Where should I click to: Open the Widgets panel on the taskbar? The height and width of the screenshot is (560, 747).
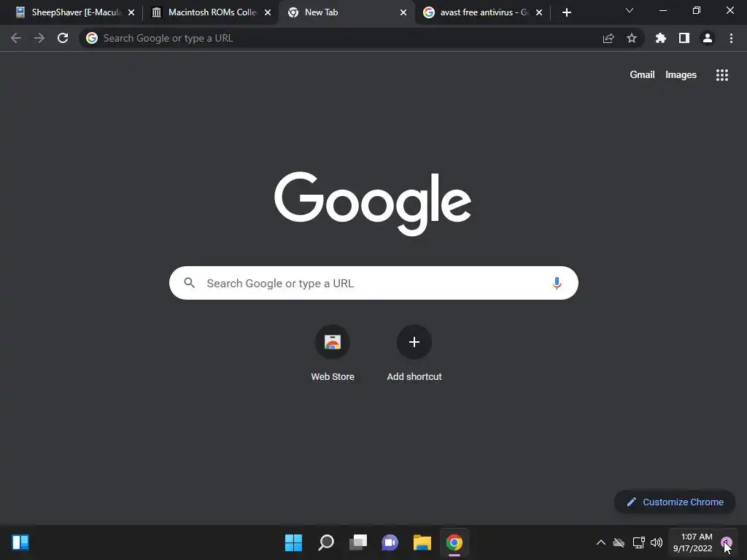click(x=20, y=542)
